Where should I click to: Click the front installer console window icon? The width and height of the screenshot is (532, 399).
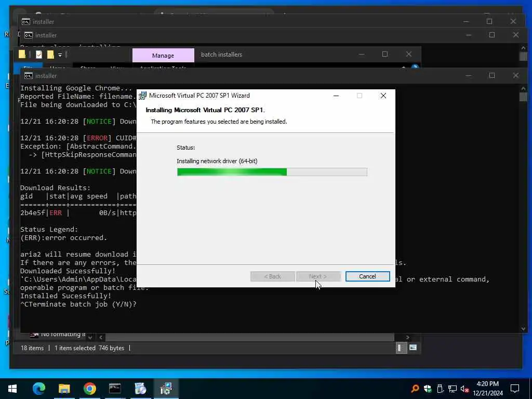(x=29, y=76)
